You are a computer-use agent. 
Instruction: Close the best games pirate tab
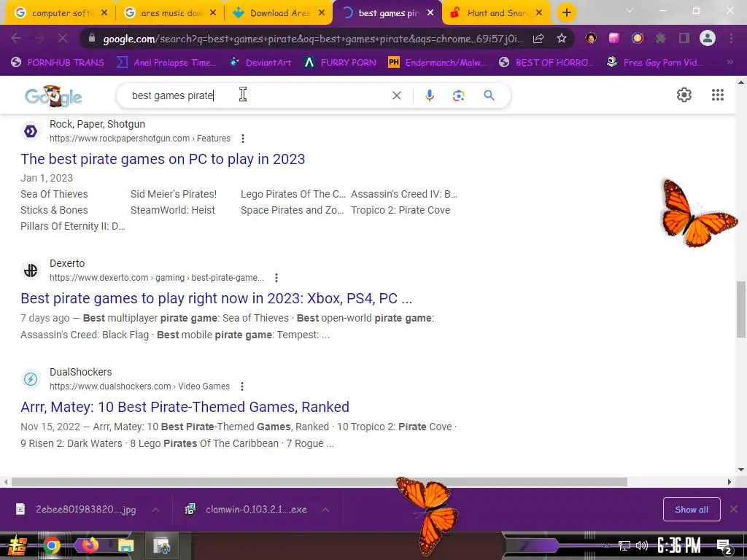tap(430, 13)
